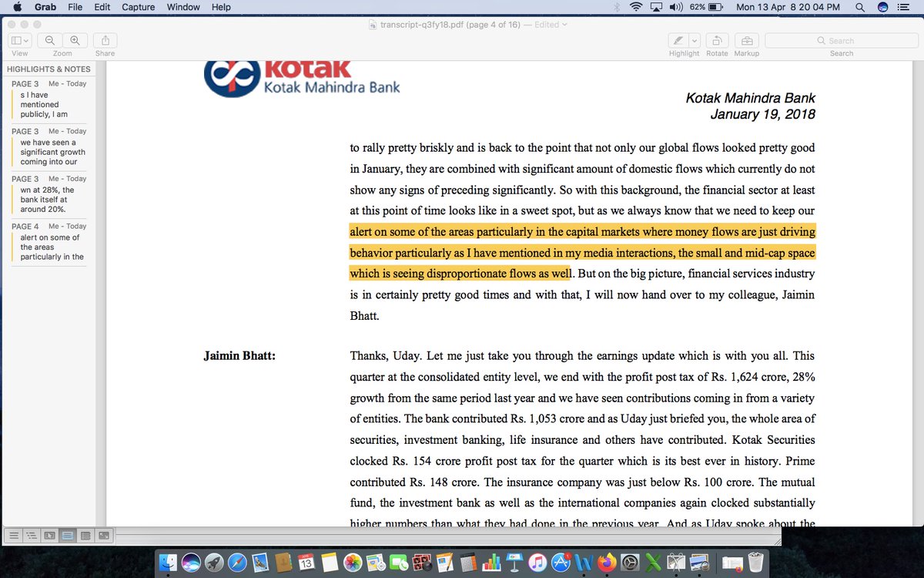Screen dimensions: 924x578
Task: Switch to list view in bottom bar
Action: [x=13, y=534]
